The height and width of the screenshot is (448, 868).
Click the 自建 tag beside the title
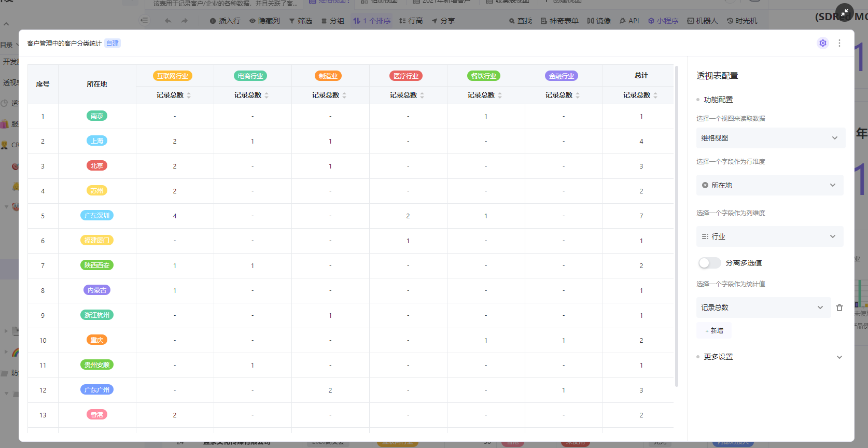tap(113, 44)
